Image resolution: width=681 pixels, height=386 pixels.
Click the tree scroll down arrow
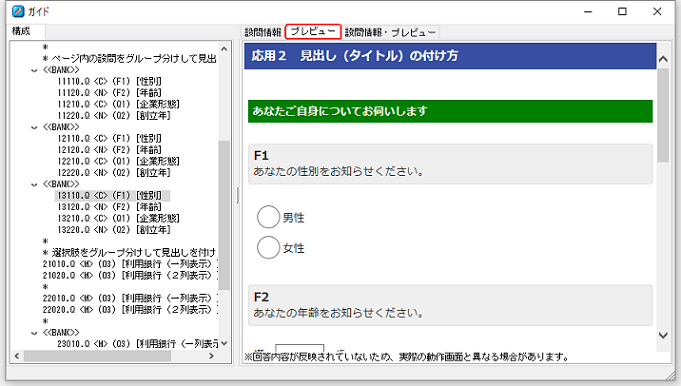pos(224,343)
